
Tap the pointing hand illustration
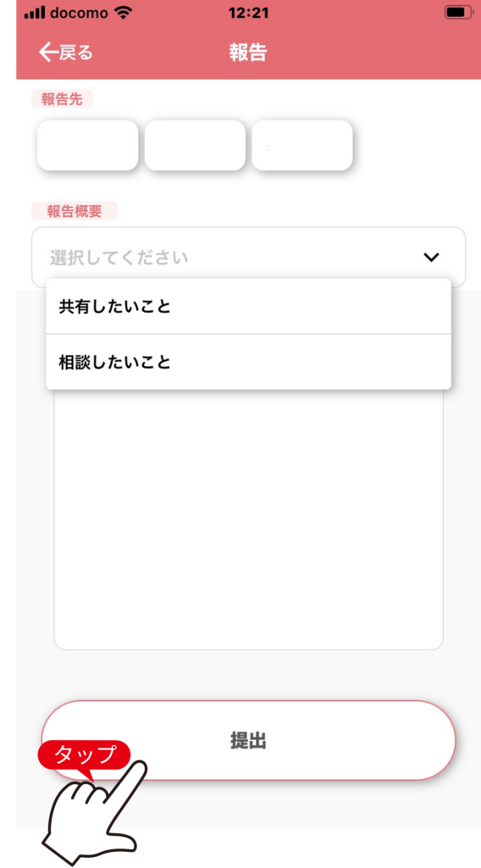click(x=95, y=812)
